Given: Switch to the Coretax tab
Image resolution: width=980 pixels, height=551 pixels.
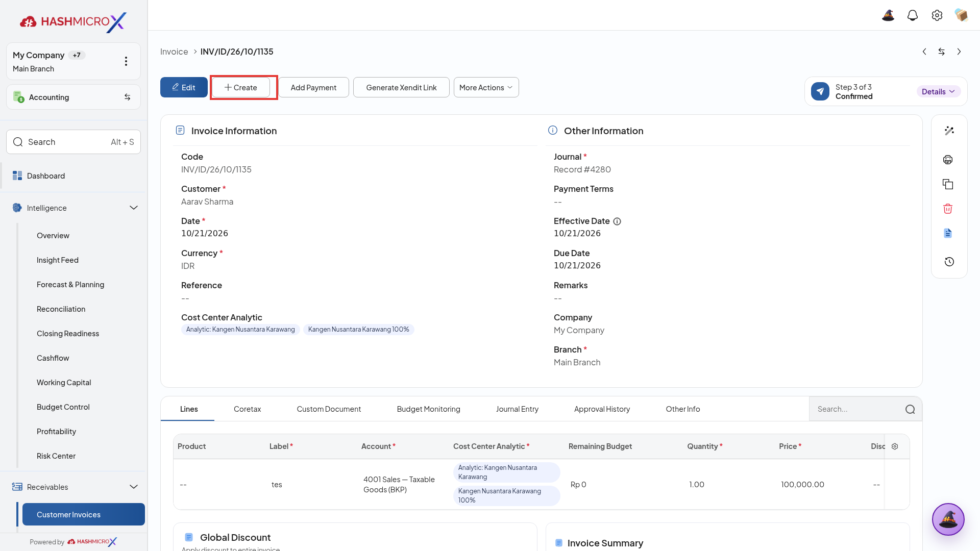Looking at the screenshot, I should (247, 409).
